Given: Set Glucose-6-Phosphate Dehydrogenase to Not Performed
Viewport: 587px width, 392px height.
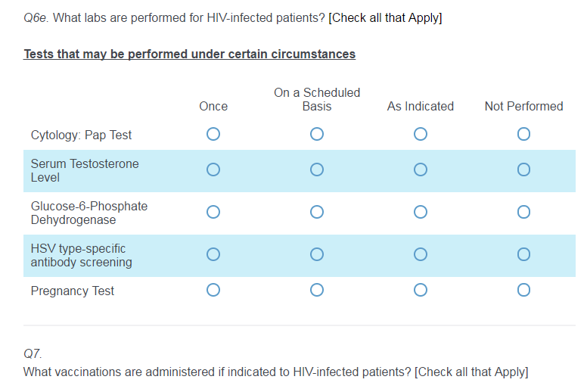Looking at the screenshot, I should tap(523, 213).
